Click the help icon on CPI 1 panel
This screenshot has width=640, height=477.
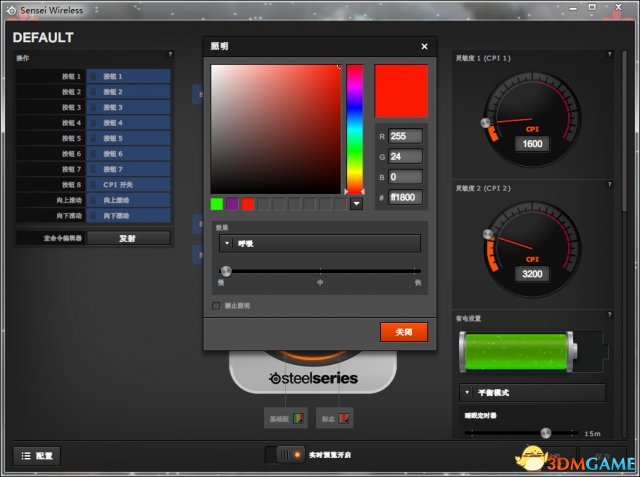609,55
